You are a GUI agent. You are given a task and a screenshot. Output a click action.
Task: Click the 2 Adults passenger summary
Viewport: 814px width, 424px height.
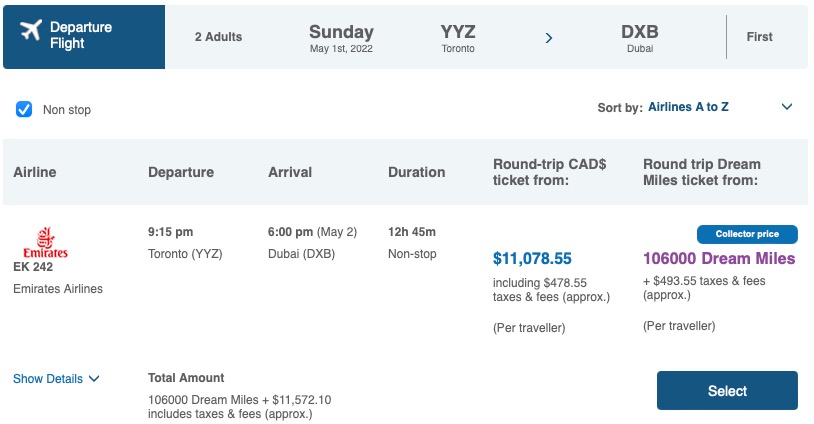pyautogui.click(x=218, y=37)
